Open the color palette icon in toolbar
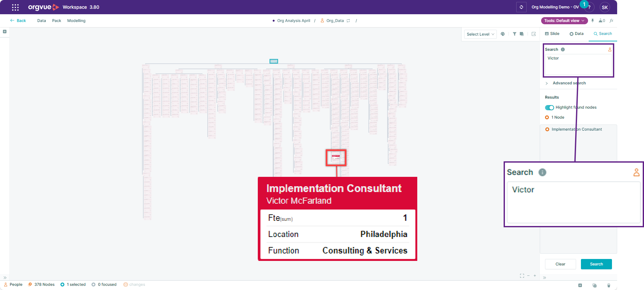 (503, 34)
